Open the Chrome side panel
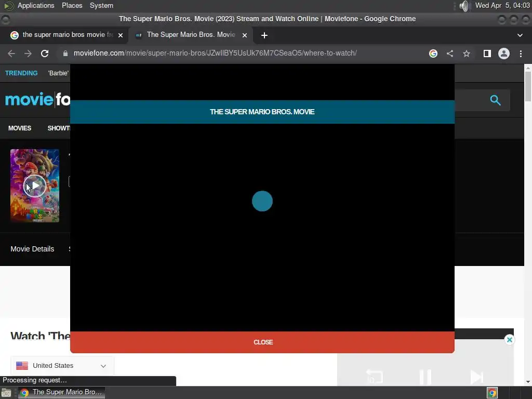This screenshot has width=532, height=399. tap(487, 54)
